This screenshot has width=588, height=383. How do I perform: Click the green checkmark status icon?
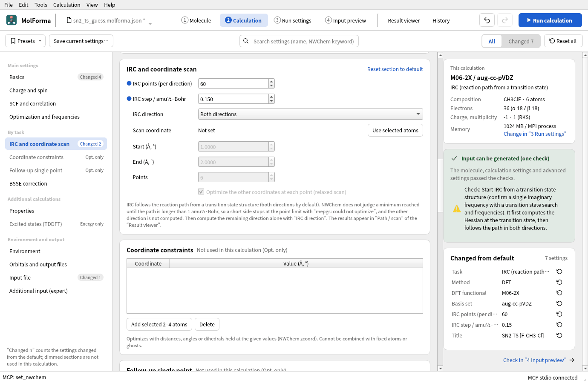click(x=454, y=158)
